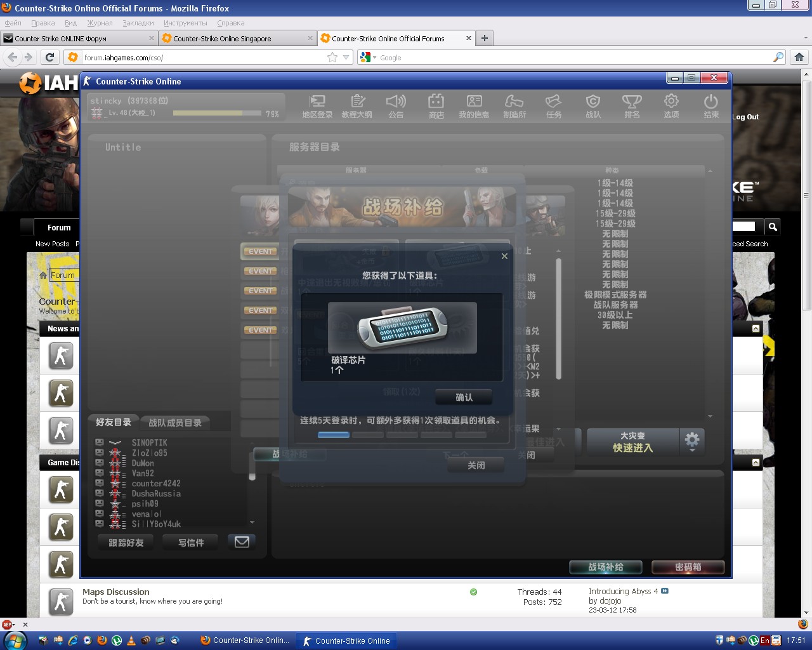
Task: Switch the En language indicator in tray
Action: click(x=765, y=640)
